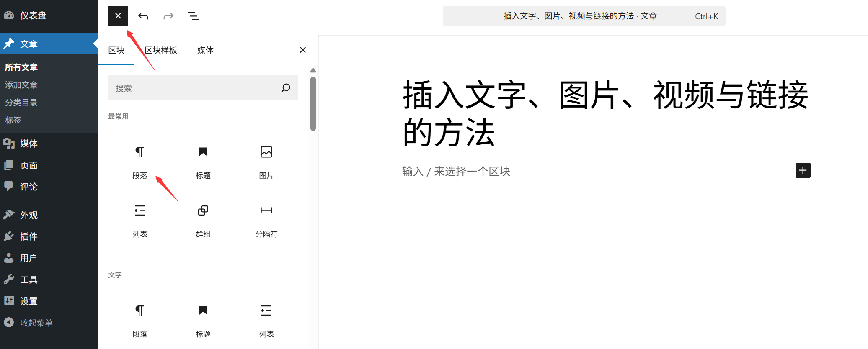Click the black plus add-block button
The height and width of the screenshot is (349, 868).
[x=803, y=170]
